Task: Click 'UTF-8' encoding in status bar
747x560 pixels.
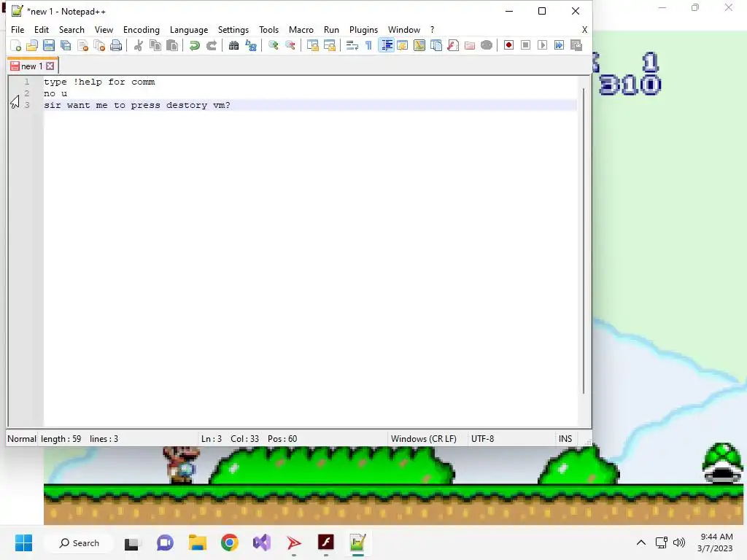Action: [482, 438]
